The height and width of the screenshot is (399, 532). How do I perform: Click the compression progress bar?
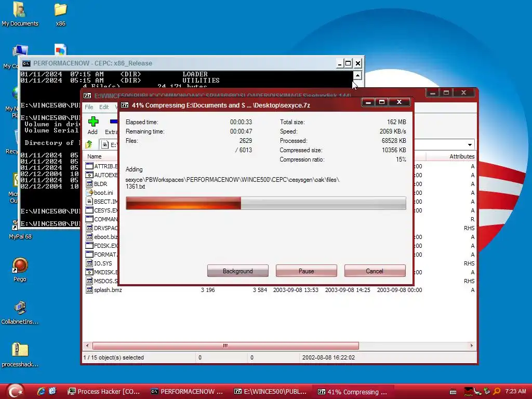click(x=265, y=203)
